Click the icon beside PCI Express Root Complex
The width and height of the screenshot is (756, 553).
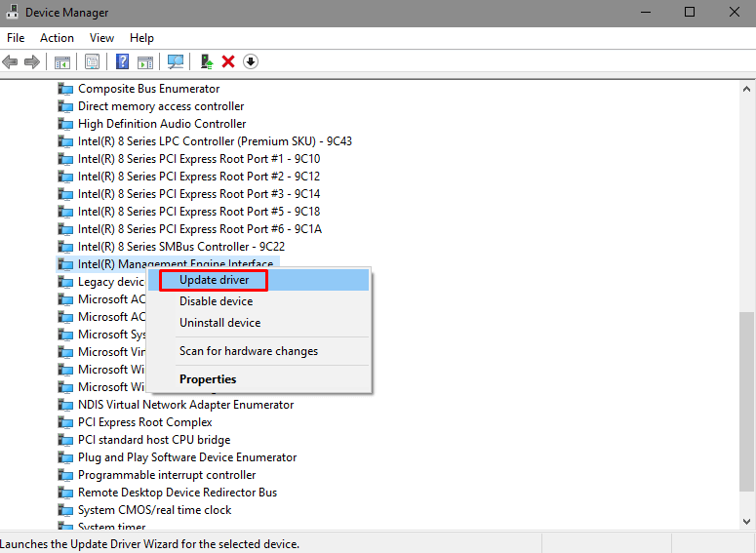coord(65,422)
